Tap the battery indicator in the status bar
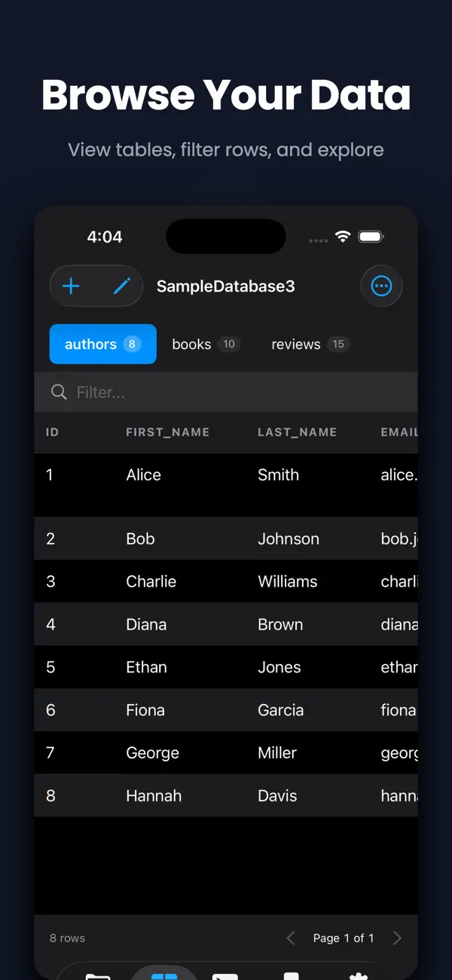Screen dimensions: 452x980 (x=371, y=236)
